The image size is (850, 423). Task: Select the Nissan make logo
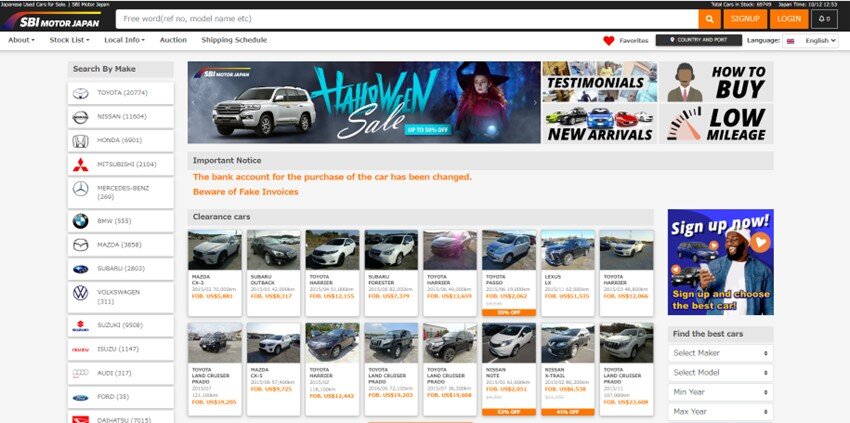click(x=80, y=117)
